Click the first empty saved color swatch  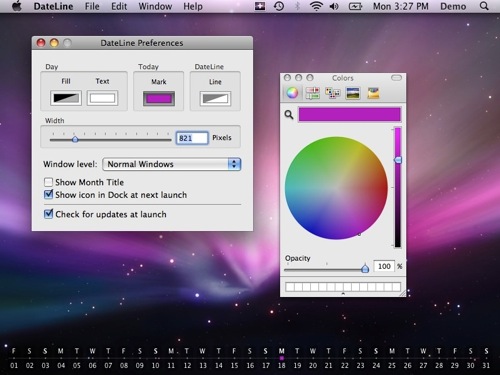(x=290, y=287)
